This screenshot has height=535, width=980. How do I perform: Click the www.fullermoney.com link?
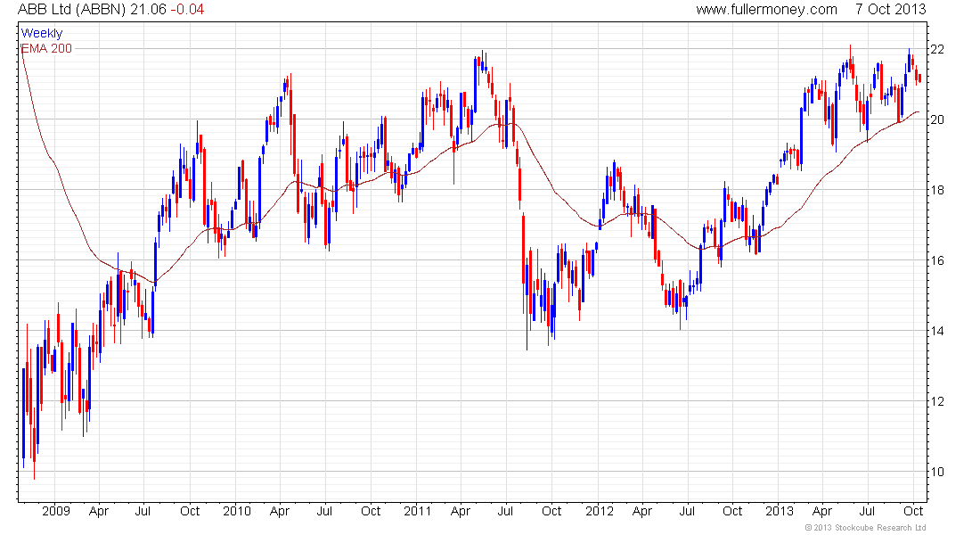(766, 10)
